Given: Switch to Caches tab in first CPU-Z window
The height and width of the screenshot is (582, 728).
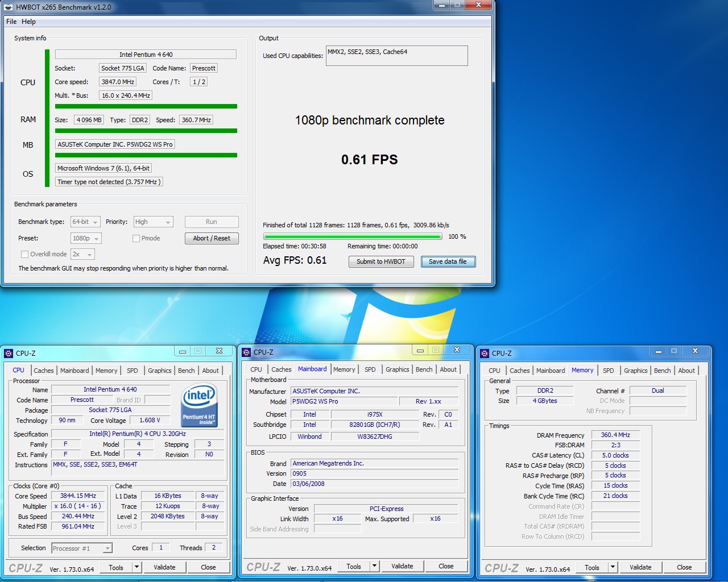Looking at the screenshot, I should 43,370.
